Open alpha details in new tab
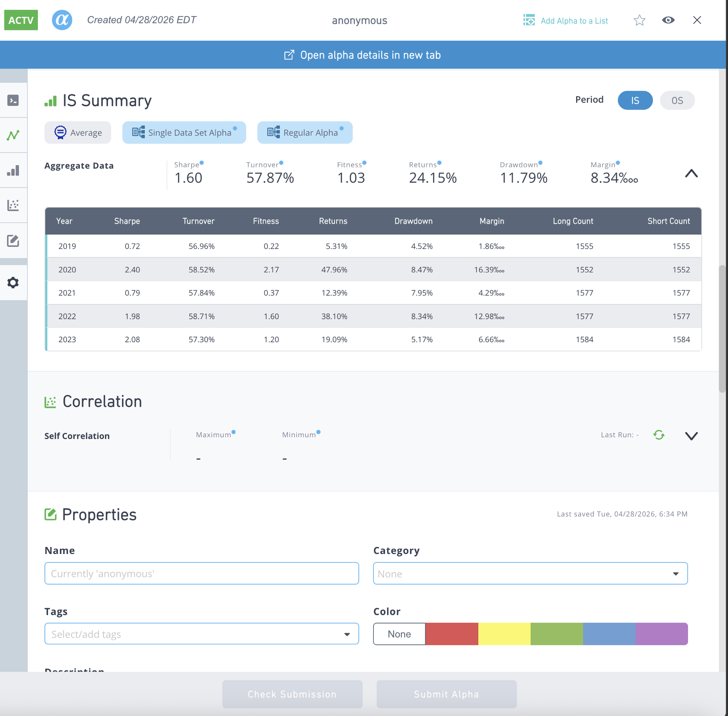 (362, 55)
